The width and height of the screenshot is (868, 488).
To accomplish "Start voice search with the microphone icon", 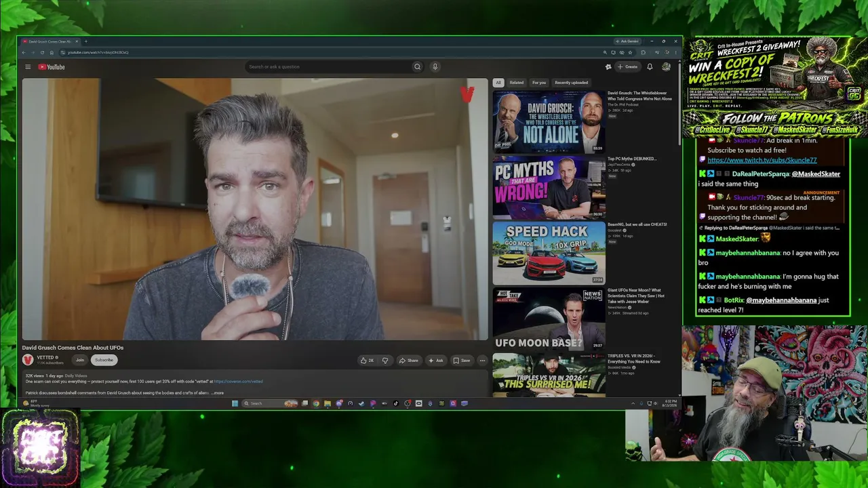I will (435, 66).
